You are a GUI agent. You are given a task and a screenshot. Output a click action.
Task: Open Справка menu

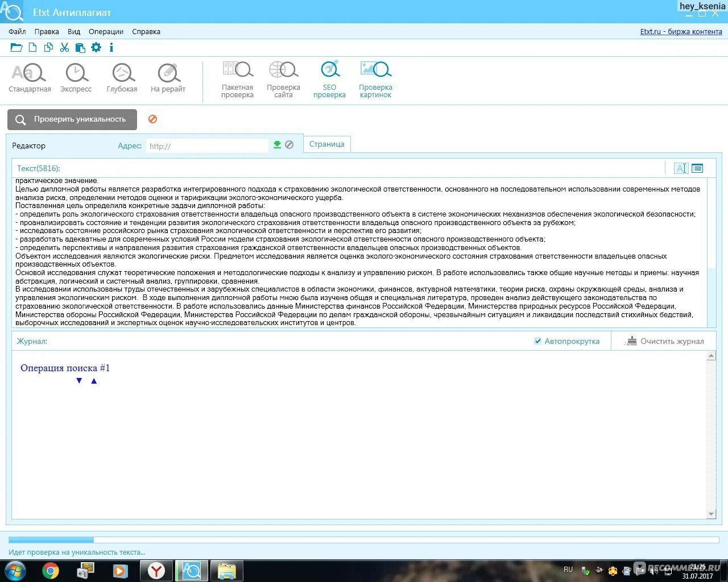(x=146, y=32)
